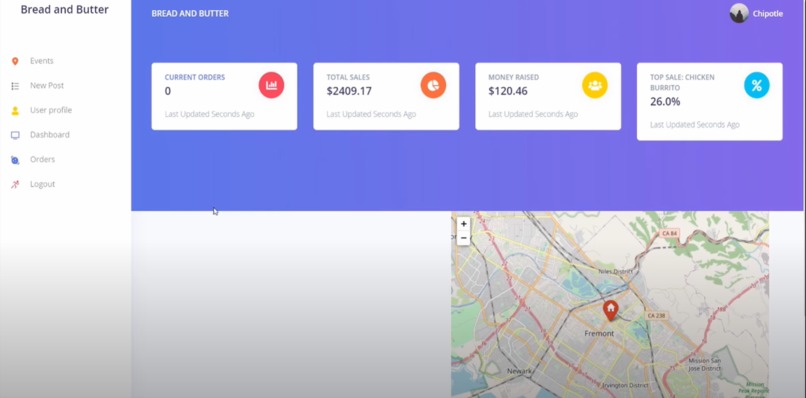Click the blue percent icon in Top Sale
The width and height of the screenshot is (806, 398).
757,85
